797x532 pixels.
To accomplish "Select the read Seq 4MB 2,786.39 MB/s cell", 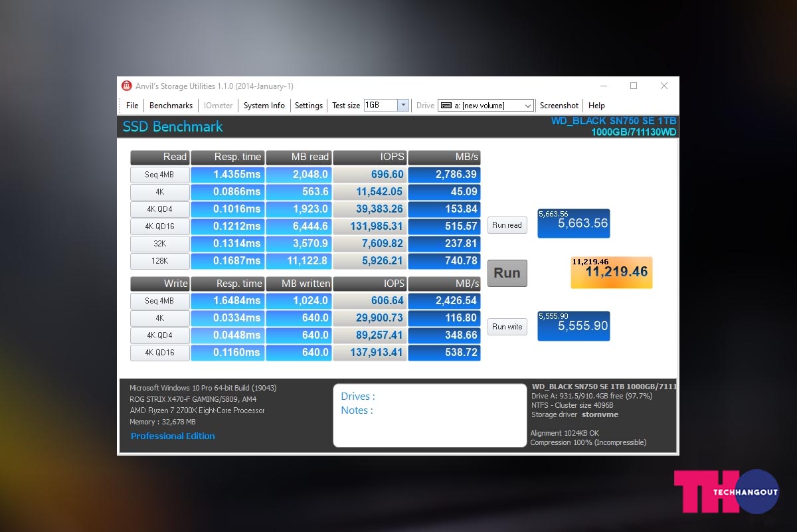I will 444,175.
